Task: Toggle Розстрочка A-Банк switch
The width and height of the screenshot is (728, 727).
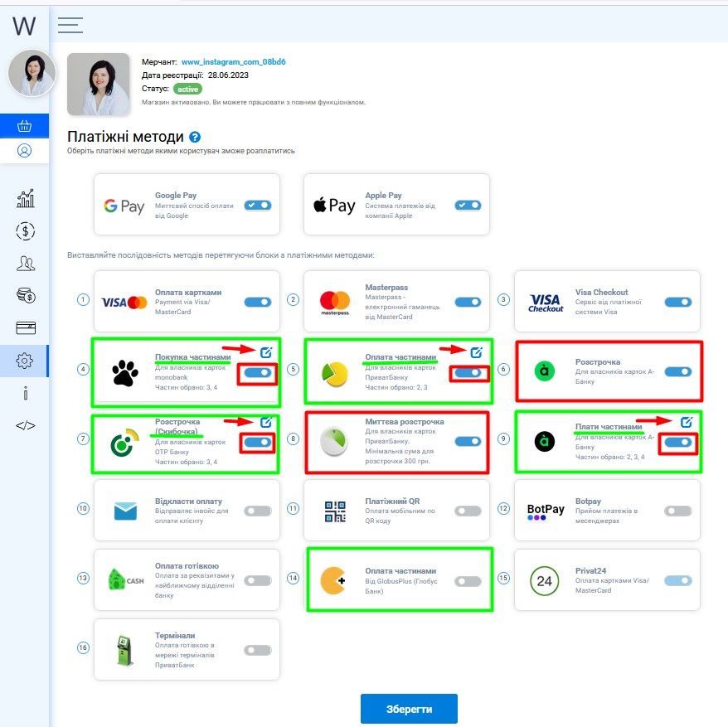Action: 678,372
